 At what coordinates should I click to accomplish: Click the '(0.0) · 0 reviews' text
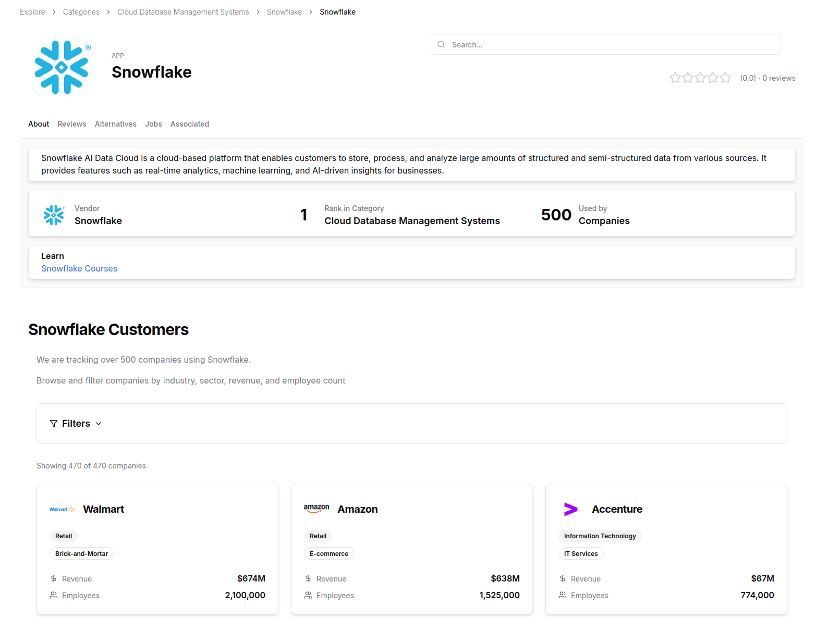click(768, 78)
